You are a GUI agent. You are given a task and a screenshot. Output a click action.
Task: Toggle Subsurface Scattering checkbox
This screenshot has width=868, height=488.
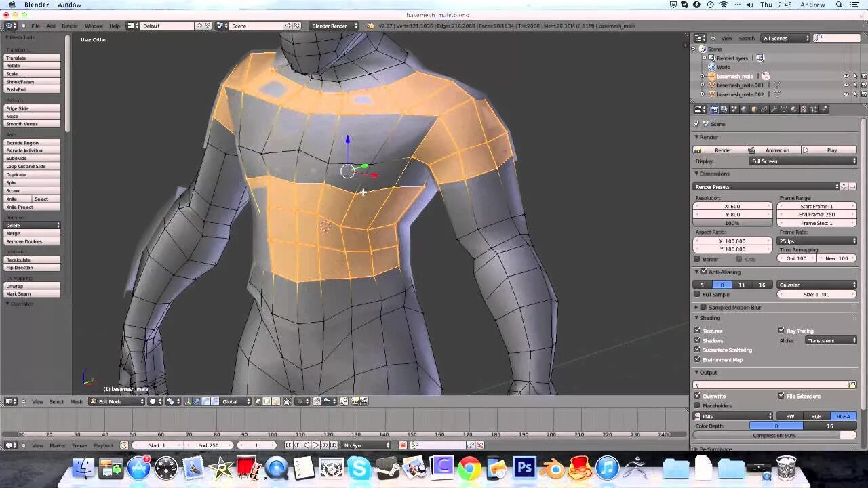click(x=697, y=350)
